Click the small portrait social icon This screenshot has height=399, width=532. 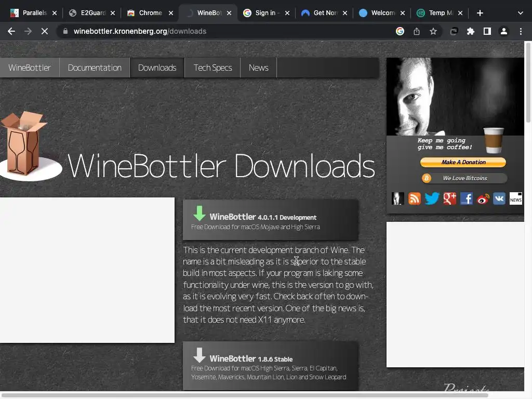coord(397,198)
